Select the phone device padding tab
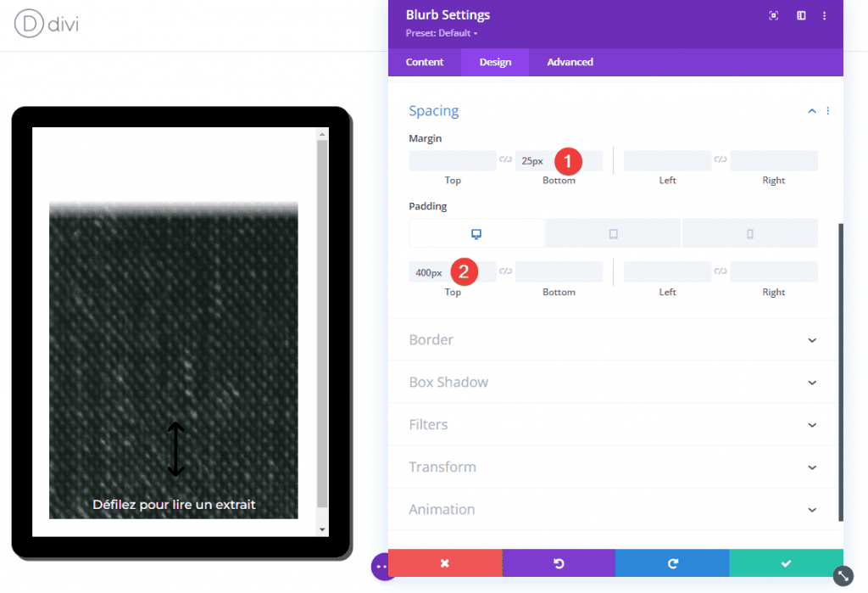Image resolution: width=868 pixels, height=593 pixels. pyautogui.click(x=750, y=233)
